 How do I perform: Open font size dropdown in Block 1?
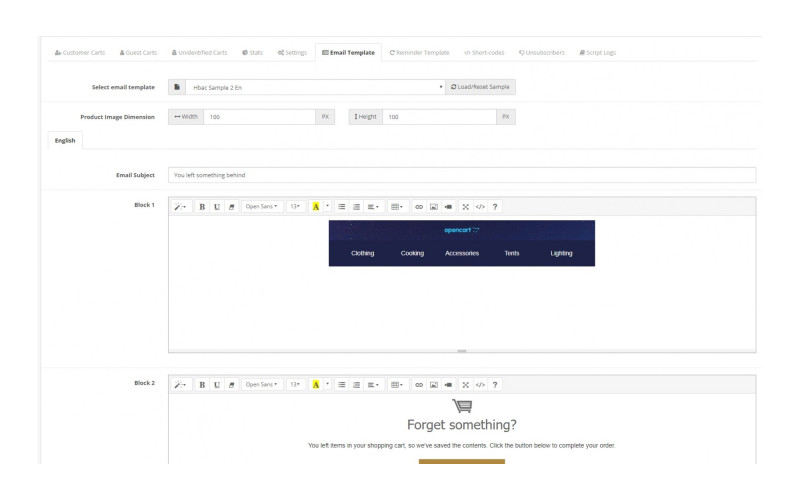[x=296, y=207]
